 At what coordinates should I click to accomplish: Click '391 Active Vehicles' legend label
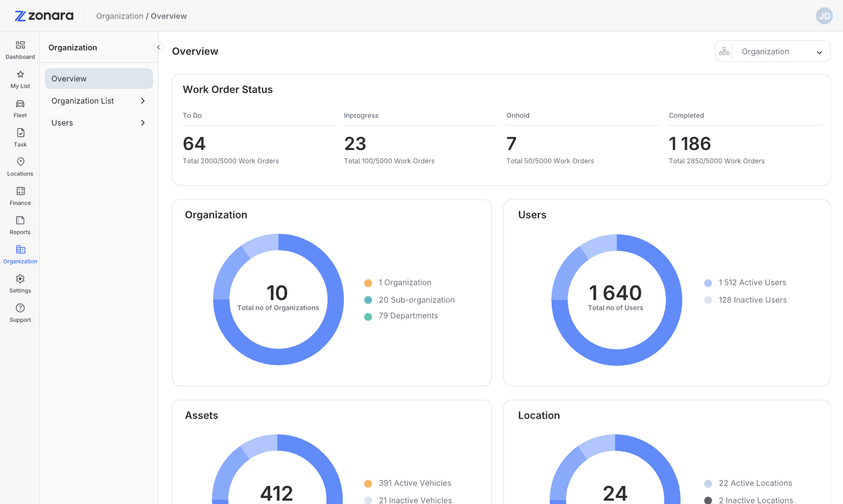click(x=415, y=483)
